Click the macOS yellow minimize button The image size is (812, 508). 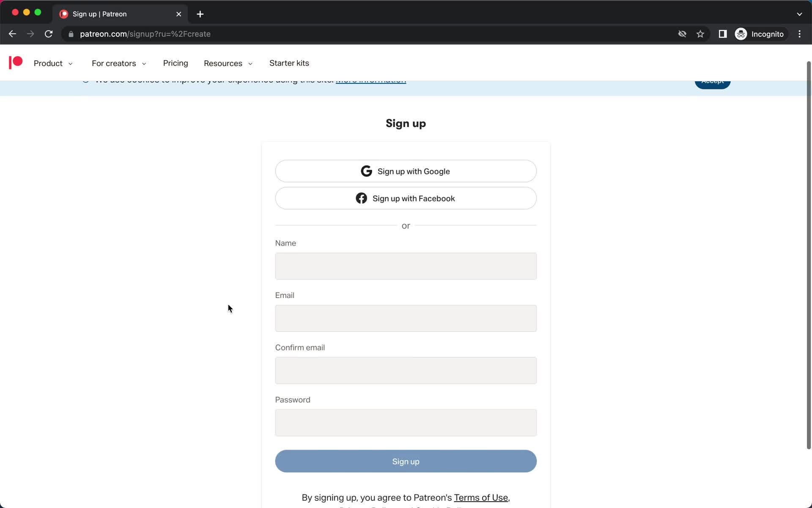pos(26,12)
